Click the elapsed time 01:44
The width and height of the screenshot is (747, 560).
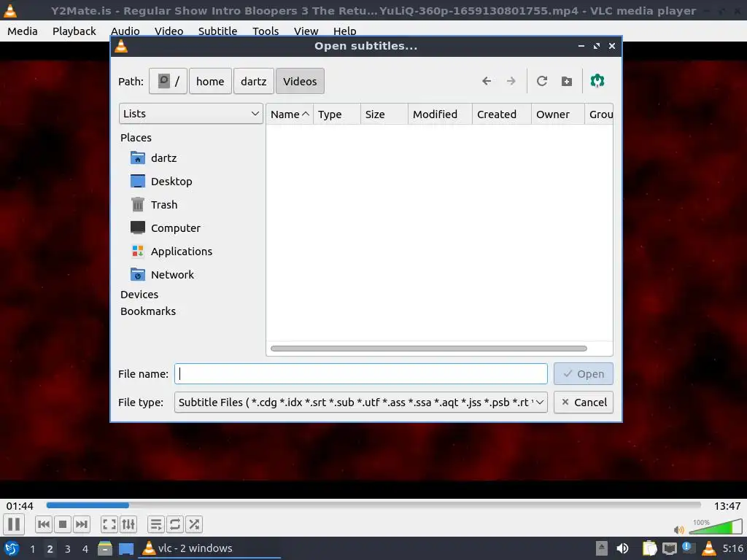(20, 506)
